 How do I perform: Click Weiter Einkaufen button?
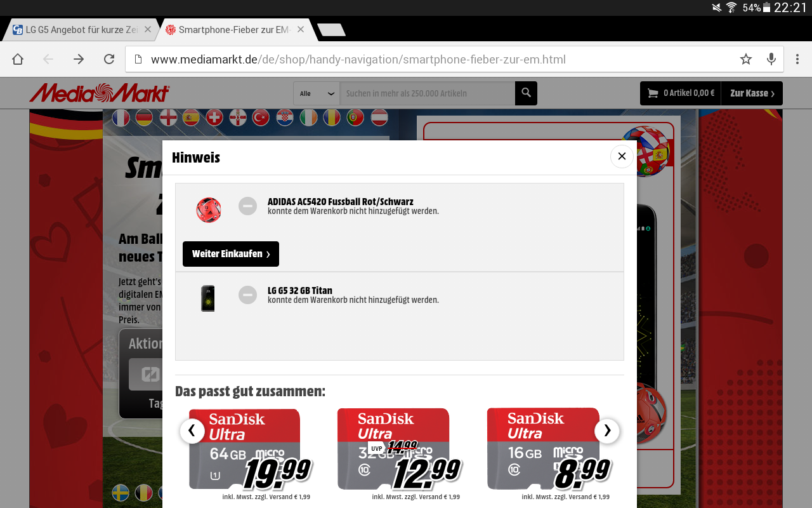231,254
